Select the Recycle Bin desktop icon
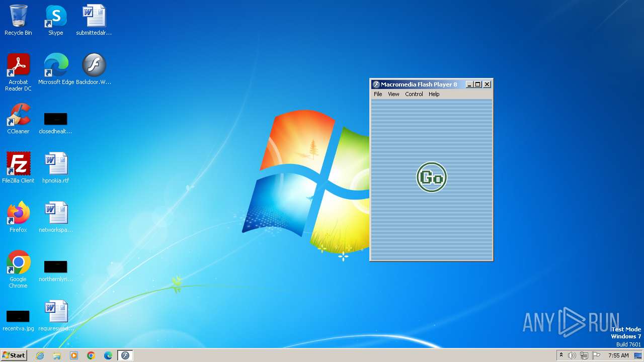The image size is (644, 362). click(x=18, y=20)
